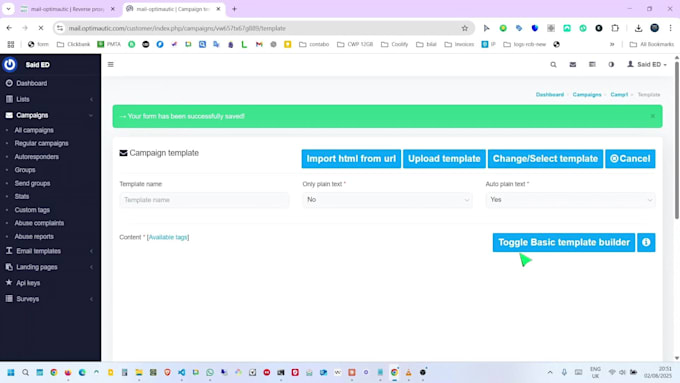The image size is (680, 383).
Task: Open the All Bookmarks folder
Action: point(652,44)
